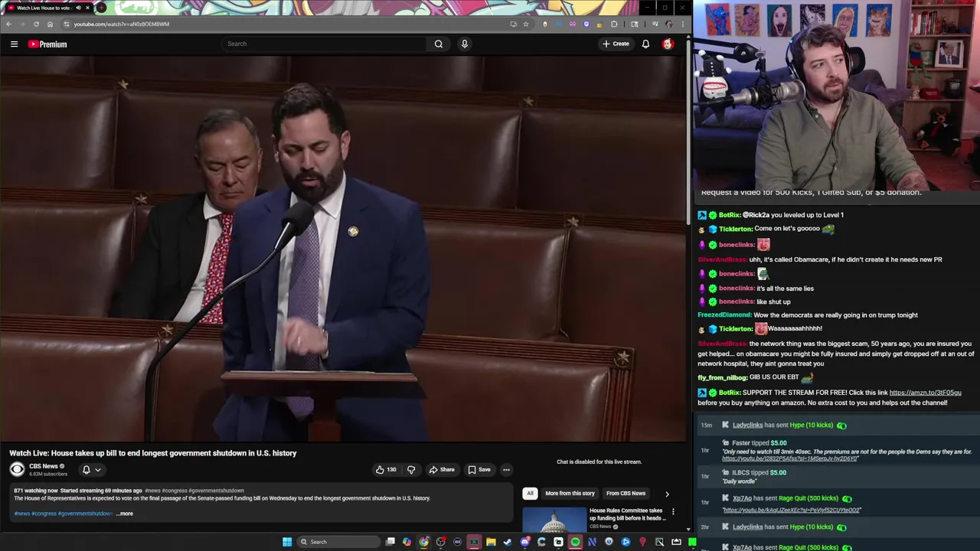Click the #news hashtag link

[21, 514]
